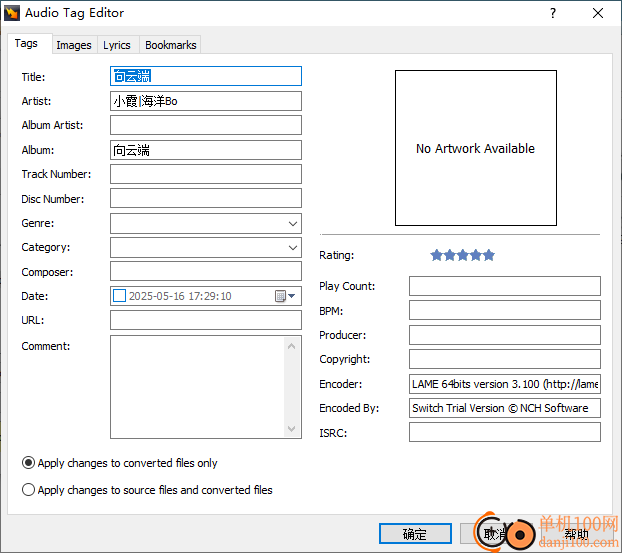Click the Album input field
Viewport: 622px width, 553px height.
point(206,150)
